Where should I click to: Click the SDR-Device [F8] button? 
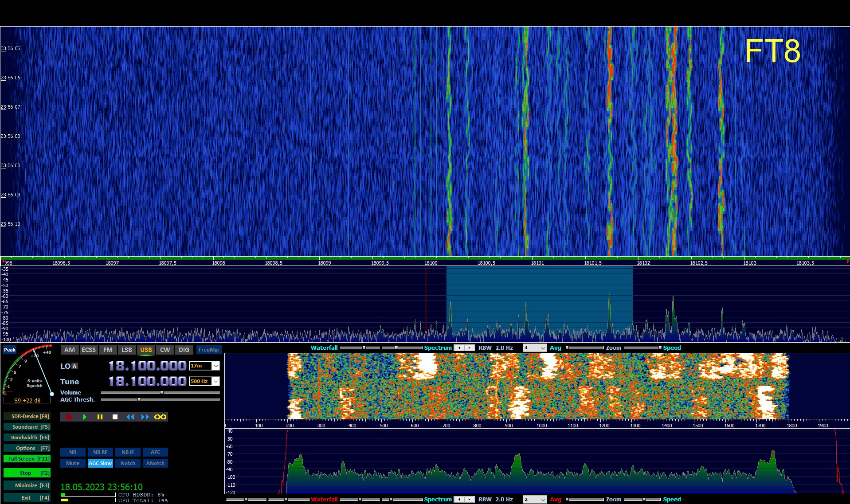tap(27, 416)
